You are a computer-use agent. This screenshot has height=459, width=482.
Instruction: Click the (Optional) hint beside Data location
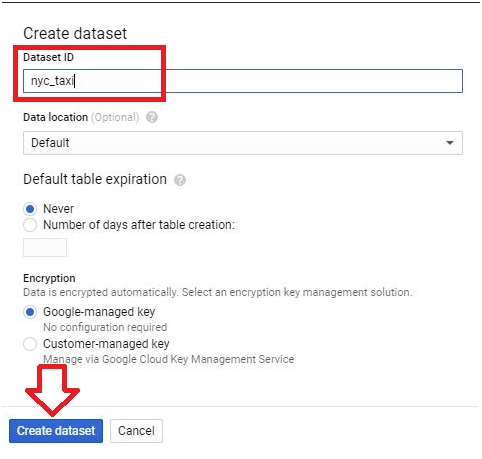click(x=115, y=117)
